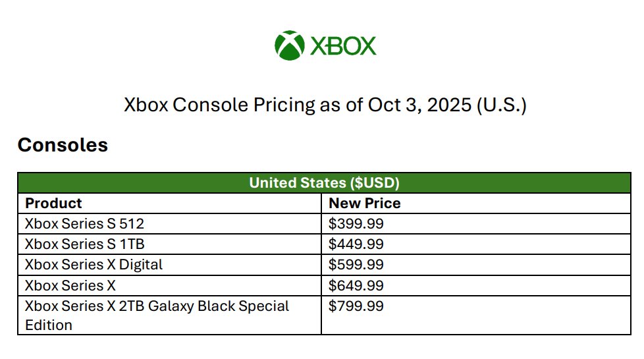Viewport: 644px width, 359px height.
Task: Click the $799.99 price cell
Action: tap(356, 306)
